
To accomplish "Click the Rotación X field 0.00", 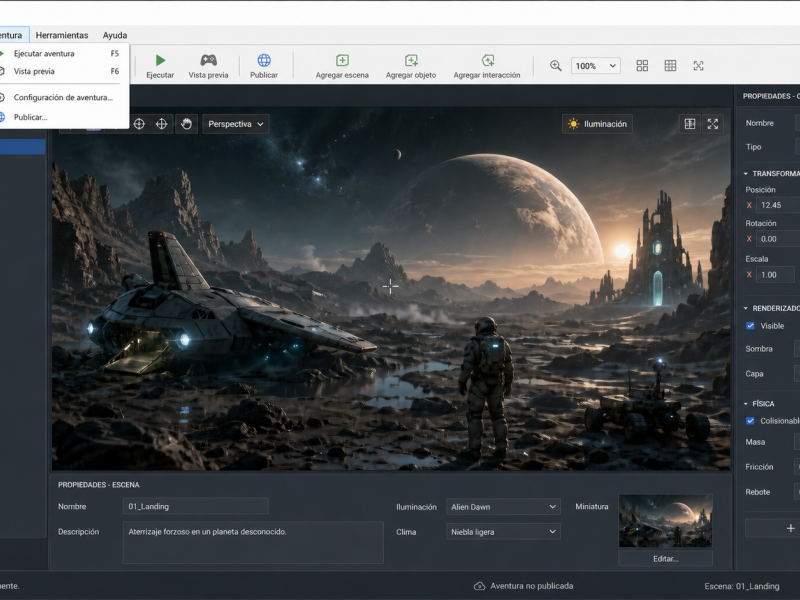I will (778, 239).
